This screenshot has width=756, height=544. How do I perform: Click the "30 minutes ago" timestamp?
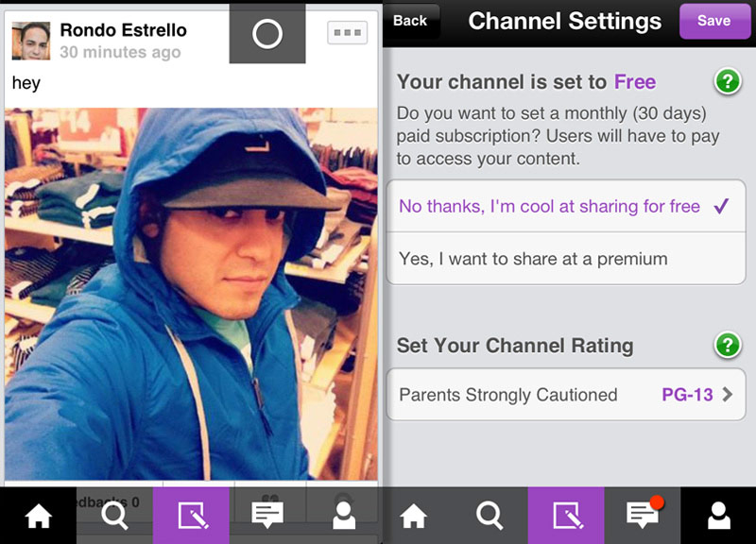[x=120, y=52]
